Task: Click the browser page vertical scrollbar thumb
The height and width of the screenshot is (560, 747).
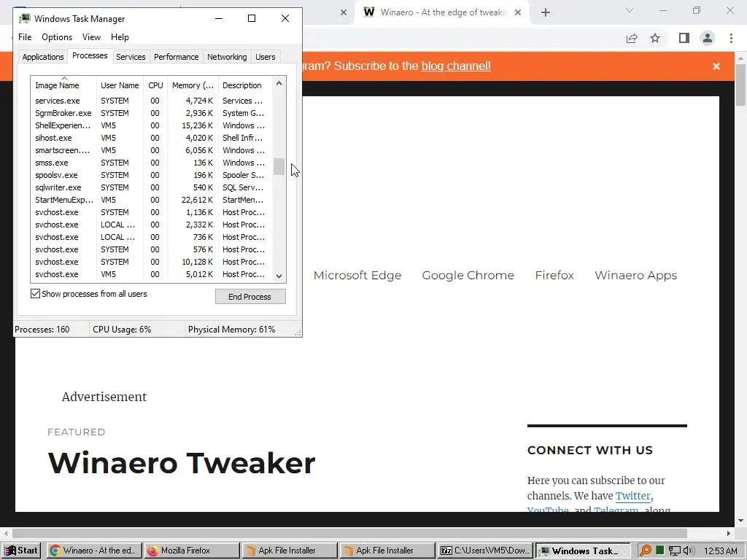Action: 740,85
